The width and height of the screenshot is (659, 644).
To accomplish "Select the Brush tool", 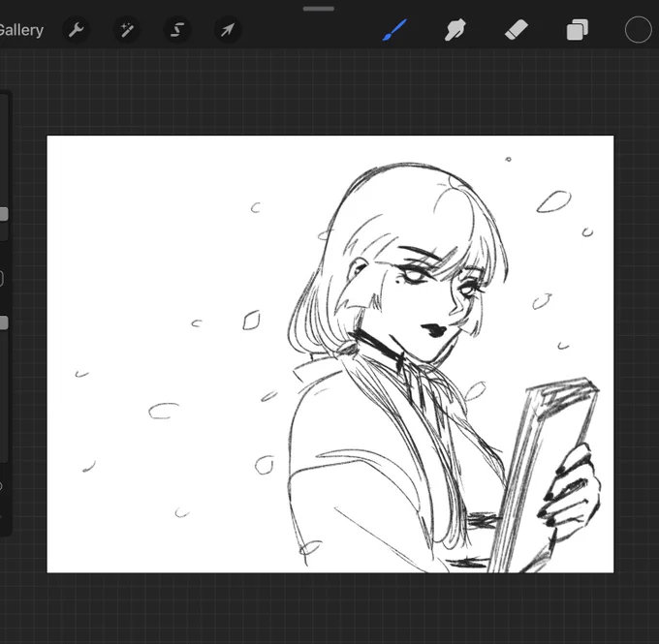I will coord(394,30).
